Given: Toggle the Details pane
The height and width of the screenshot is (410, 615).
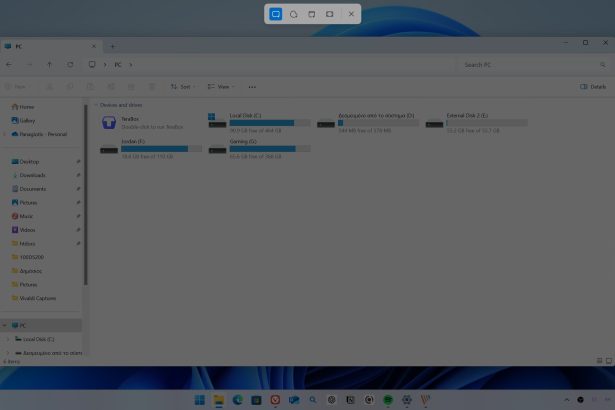Looking at the screenshot, I should tap(593, 87).
